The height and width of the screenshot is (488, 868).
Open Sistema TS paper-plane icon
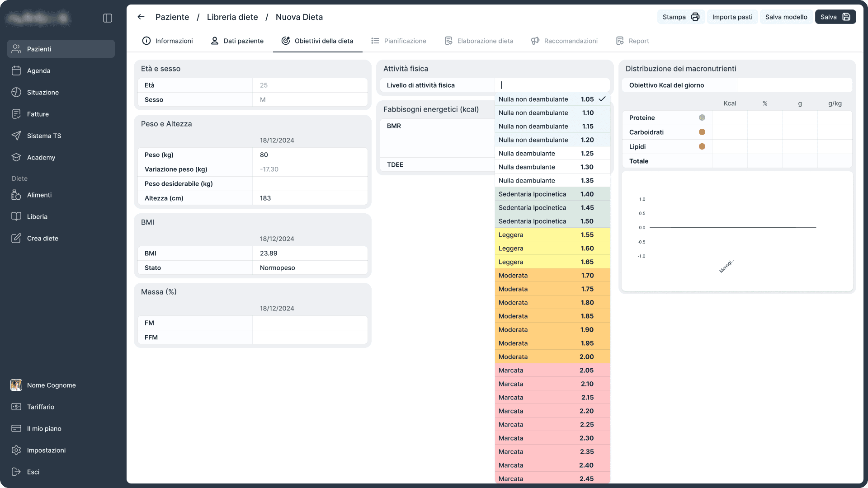point(16,136)
